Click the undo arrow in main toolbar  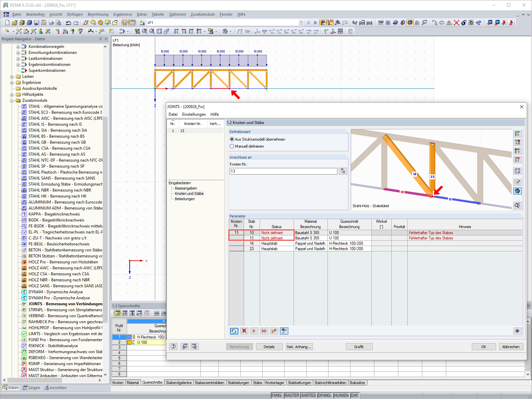point(68,23)
